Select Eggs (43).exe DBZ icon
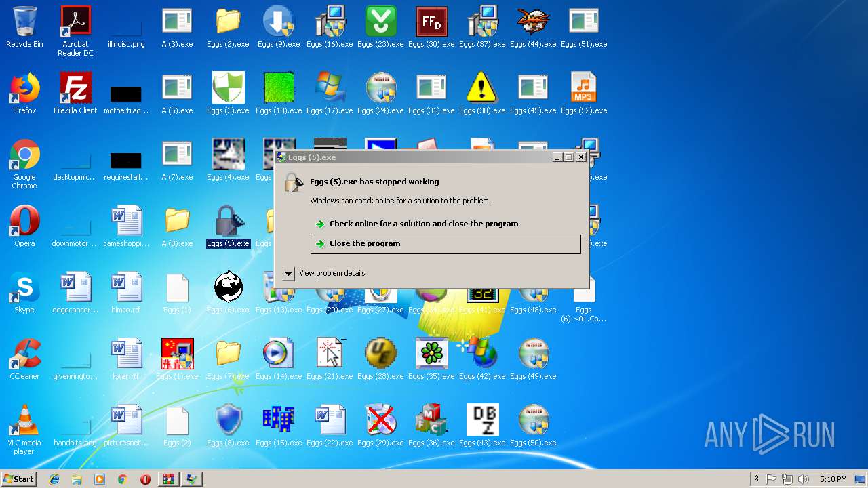The width and height of the screenshot is (868, 488). click(482, 420)
